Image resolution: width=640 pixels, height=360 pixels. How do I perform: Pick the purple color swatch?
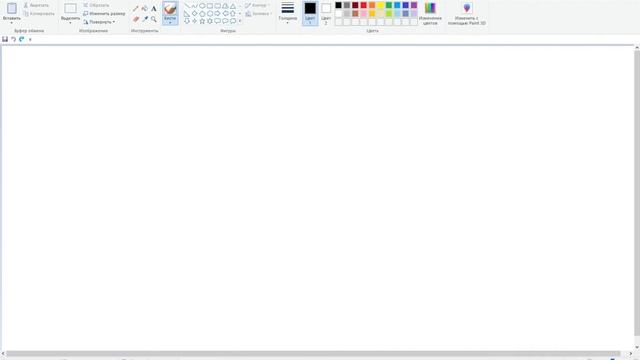[414, 5]
